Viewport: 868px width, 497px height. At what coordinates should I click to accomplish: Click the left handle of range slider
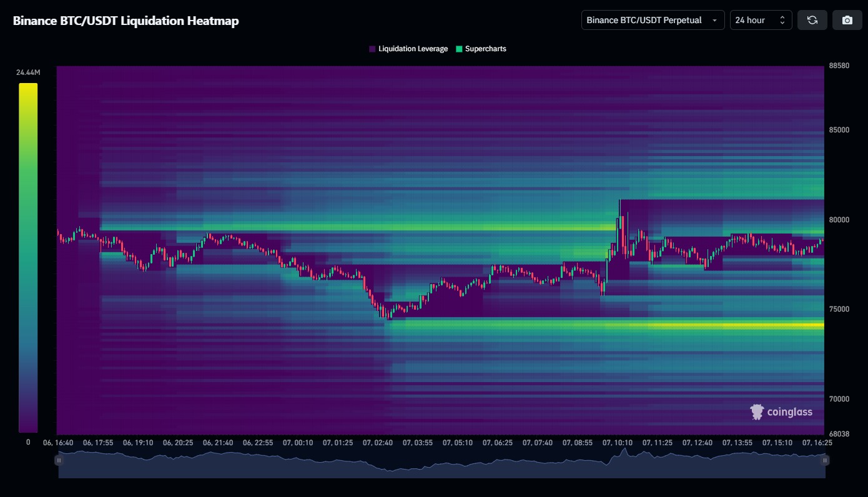click(59, 460)
